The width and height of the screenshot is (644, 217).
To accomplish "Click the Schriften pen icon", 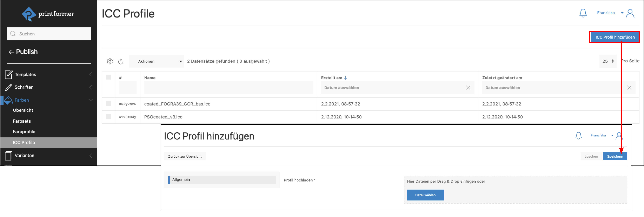I will [8, 87].
